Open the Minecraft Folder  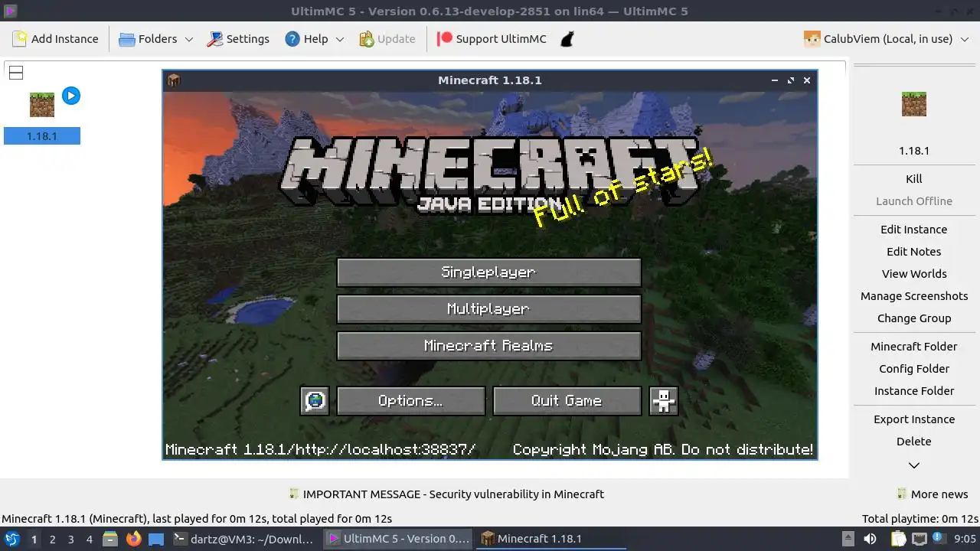point(914,347)
